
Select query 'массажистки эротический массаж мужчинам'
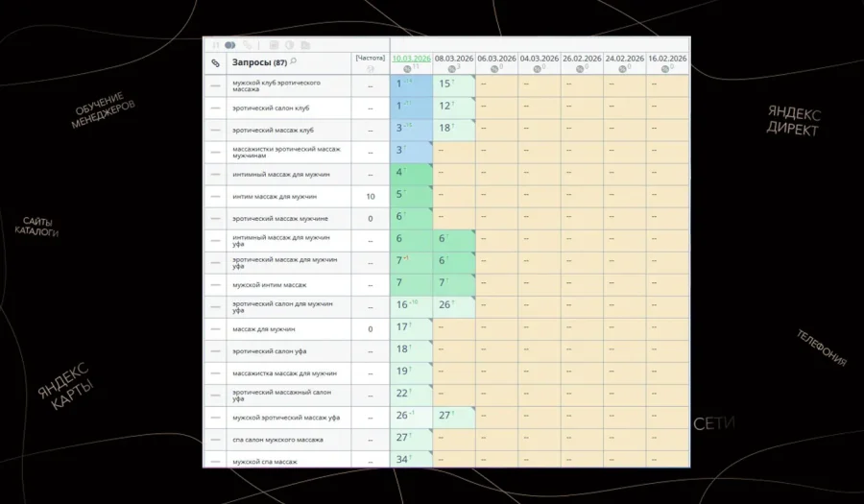click(x=286, y=152)
